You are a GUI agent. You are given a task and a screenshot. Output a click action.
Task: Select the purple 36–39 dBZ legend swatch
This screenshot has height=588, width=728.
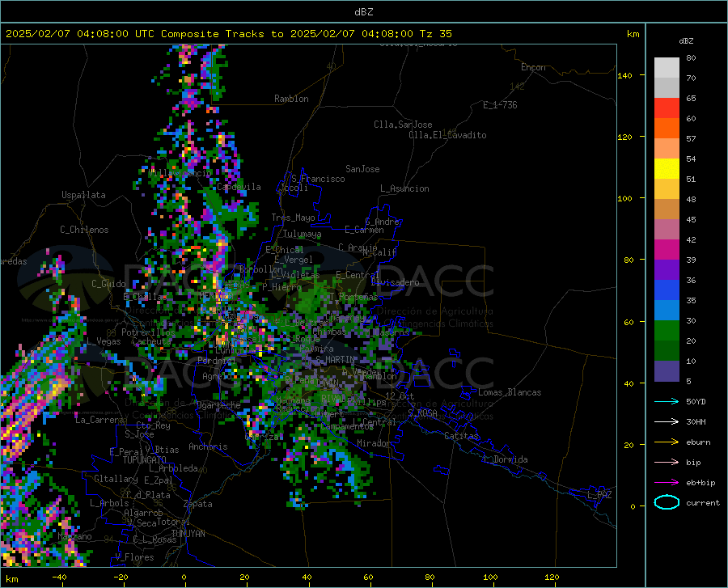pyautogui.click(x=667, y=270)
